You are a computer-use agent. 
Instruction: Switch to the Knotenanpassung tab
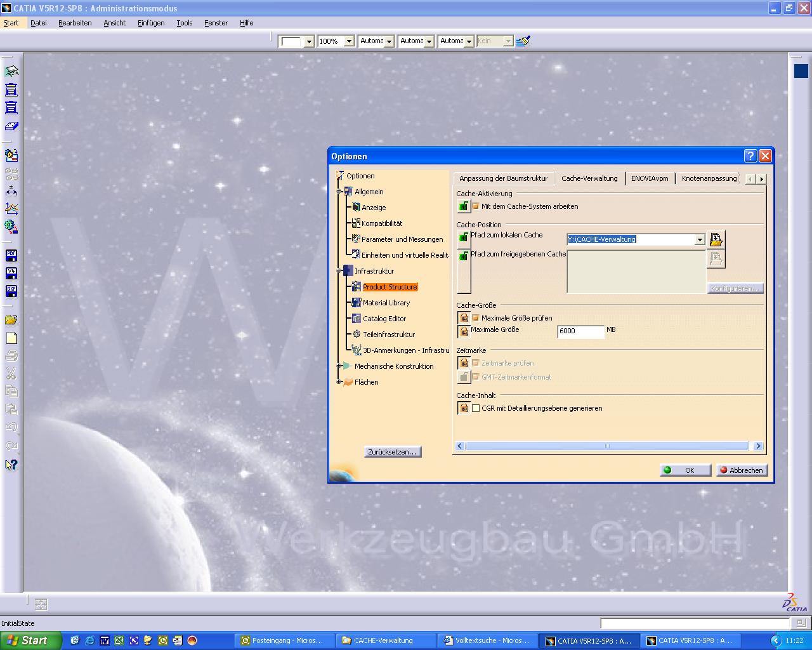point(709,178)
